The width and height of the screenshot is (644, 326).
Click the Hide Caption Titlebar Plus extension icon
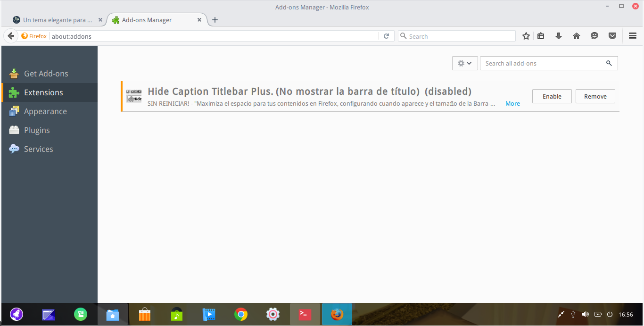click(x=134, y=96)
